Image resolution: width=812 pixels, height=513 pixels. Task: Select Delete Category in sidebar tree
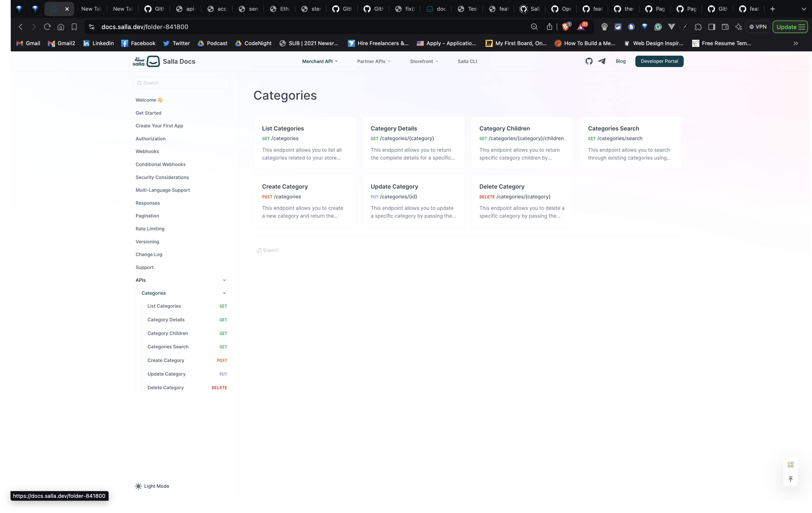point(166,388)
